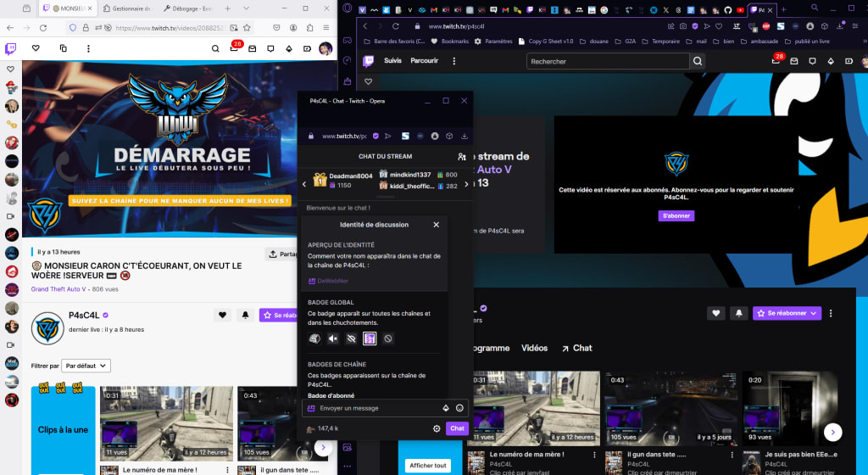Open notifications inbox showing 28 in Firefox window
This screenshot has height=475, width=868.
point(234,47)
